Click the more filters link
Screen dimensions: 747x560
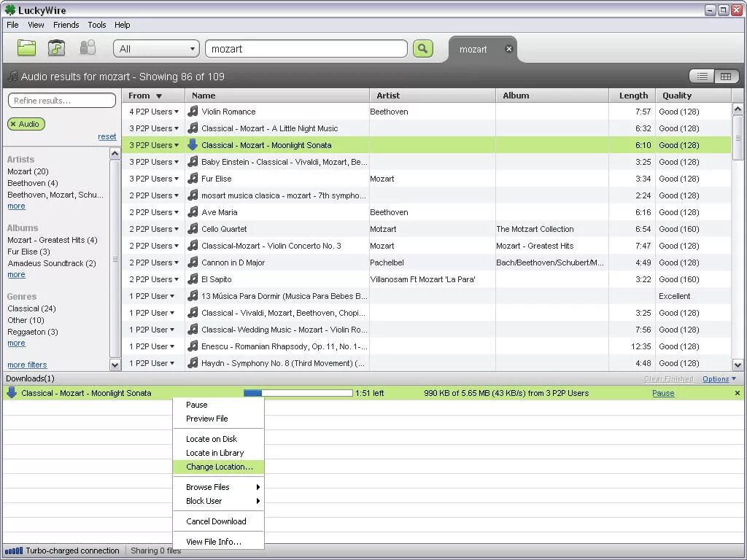[27, 365]
